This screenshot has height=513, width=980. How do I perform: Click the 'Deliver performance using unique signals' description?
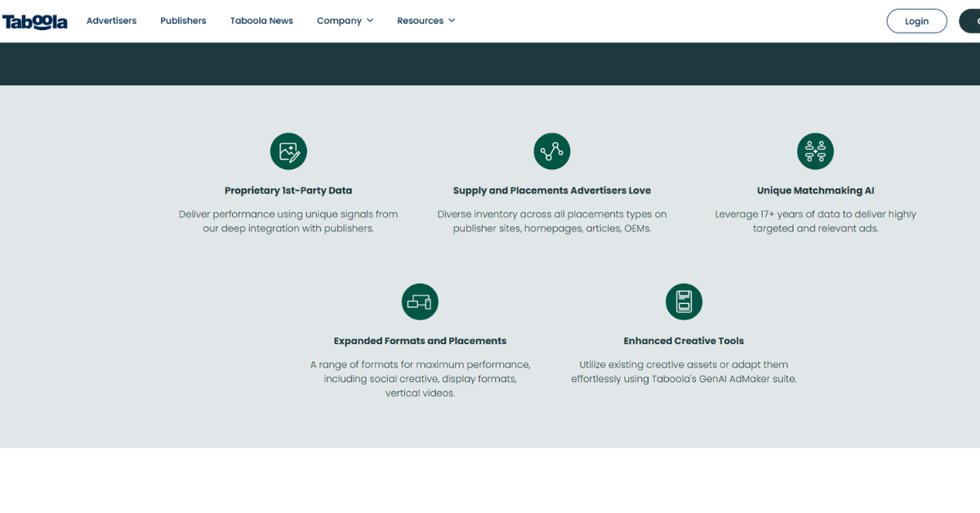coord(288,221)
